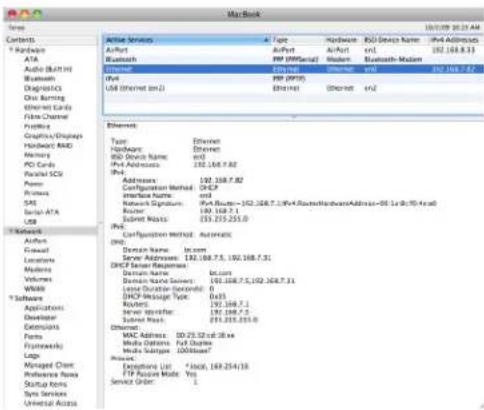Open Managed Client entry
This screenshot has width=484, height=410.
coord(49,365)
